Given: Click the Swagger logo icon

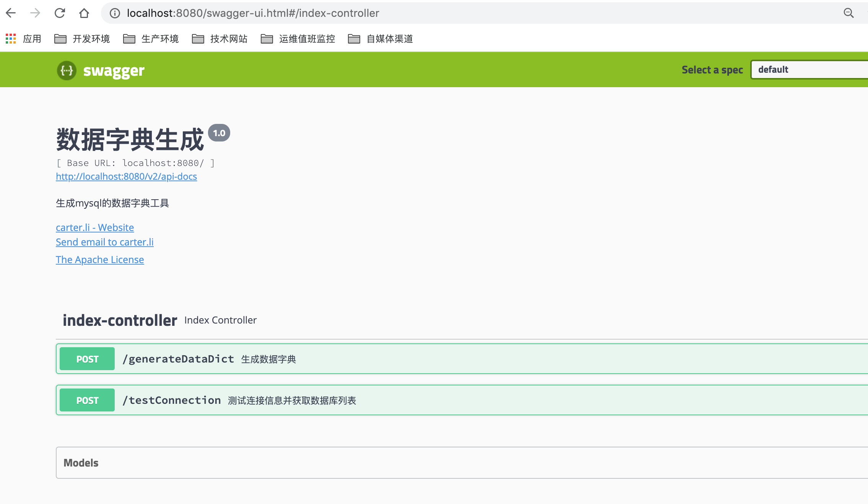Looking at the screenshot, I should click(x=66, y=70).
